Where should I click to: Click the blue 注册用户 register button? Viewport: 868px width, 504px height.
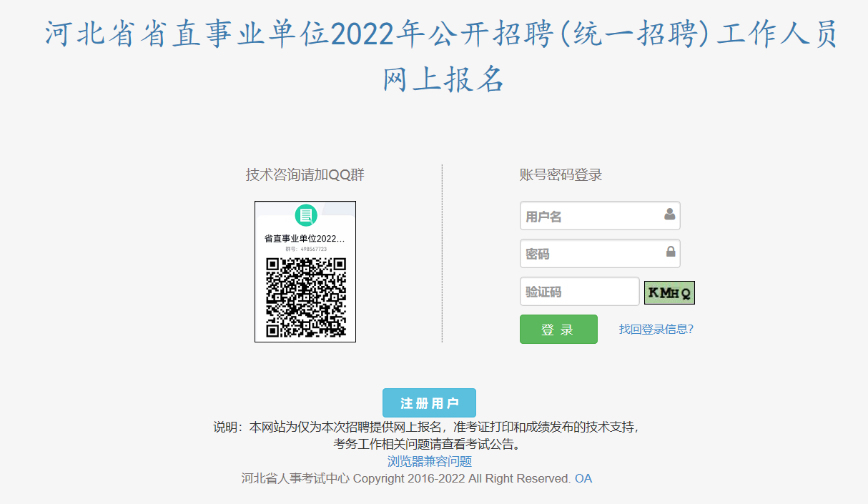pyautogui.click(x=429, y=403)
